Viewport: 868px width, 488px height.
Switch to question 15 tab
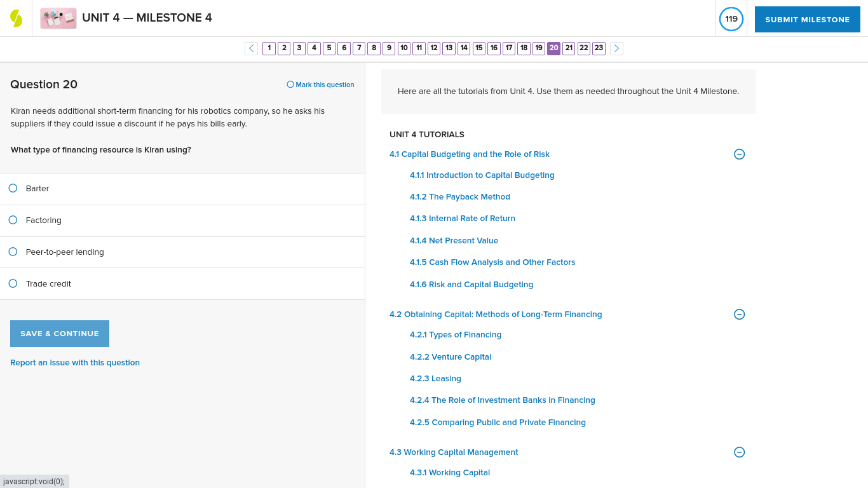[478, 48]
